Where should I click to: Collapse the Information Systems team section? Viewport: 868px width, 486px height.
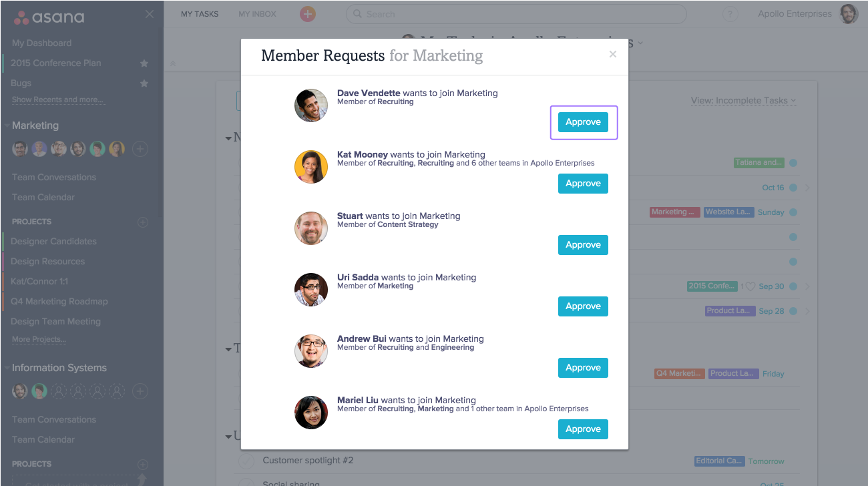pyautogui.click(x=7, y=368)
